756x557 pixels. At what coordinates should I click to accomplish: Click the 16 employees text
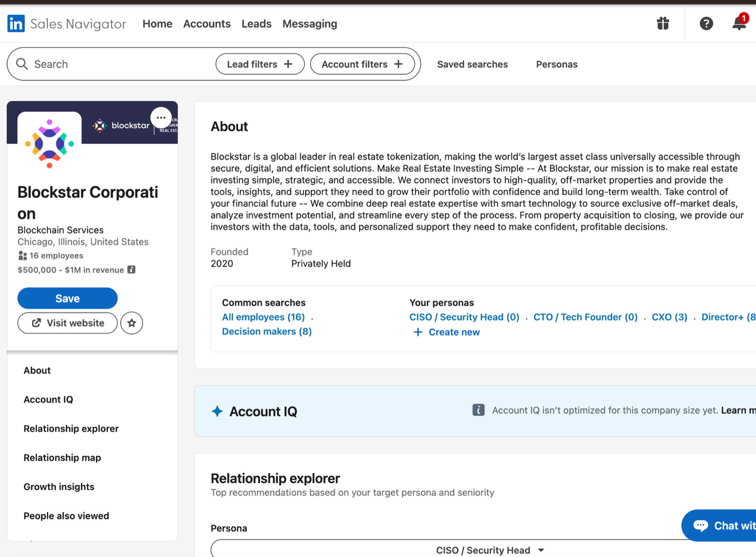(56, 256)
